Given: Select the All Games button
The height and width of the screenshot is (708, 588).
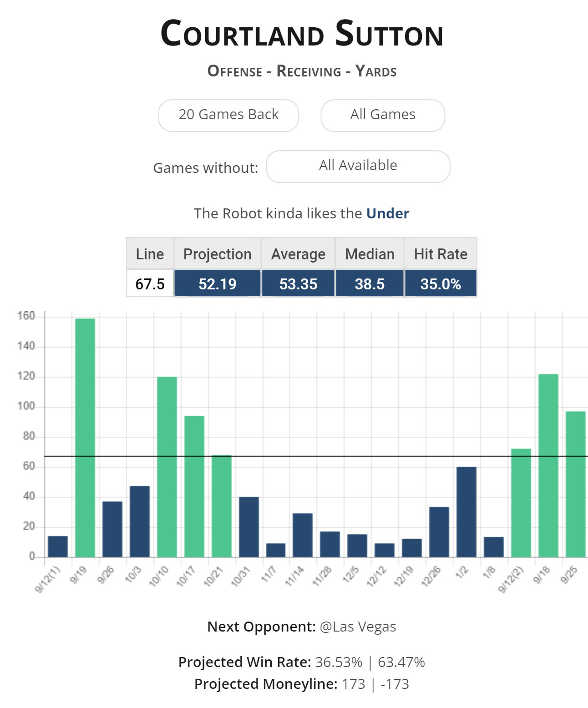Looking at the screenshot, I should (x=382, y=116).
